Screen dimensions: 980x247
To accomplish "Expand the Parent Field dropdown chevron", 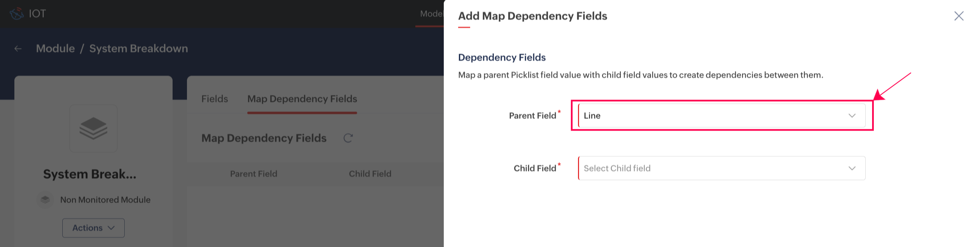I will pyautogui.click(x=852, y=116).
